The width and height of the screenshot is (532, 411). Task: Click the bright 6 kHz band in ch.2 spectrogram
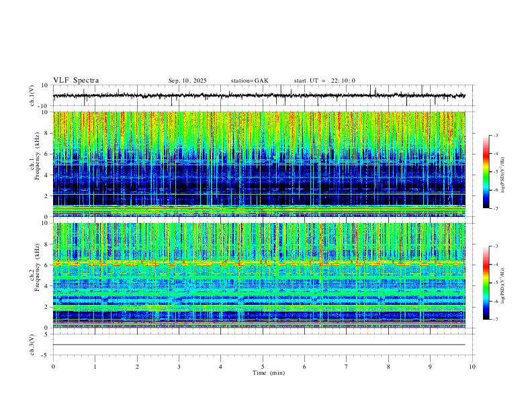click(x=259, y=263)
